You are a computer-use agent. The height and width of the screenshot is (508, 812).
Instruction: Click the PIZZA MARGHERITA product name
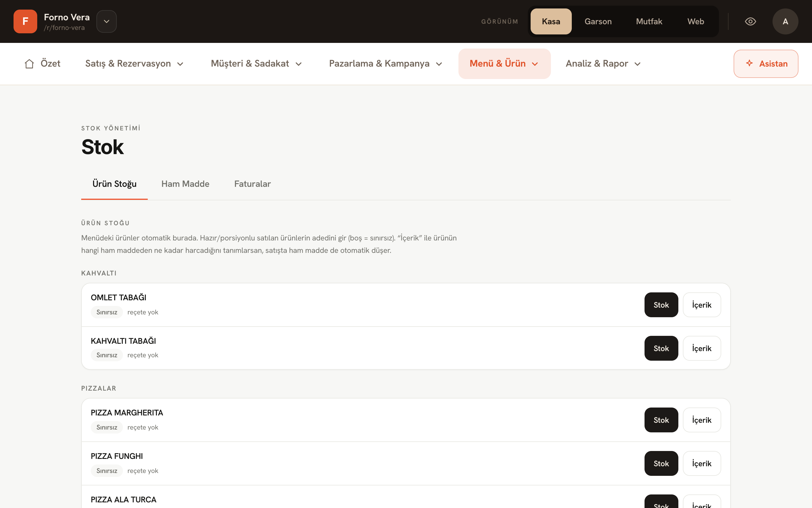tap(127, 413)
